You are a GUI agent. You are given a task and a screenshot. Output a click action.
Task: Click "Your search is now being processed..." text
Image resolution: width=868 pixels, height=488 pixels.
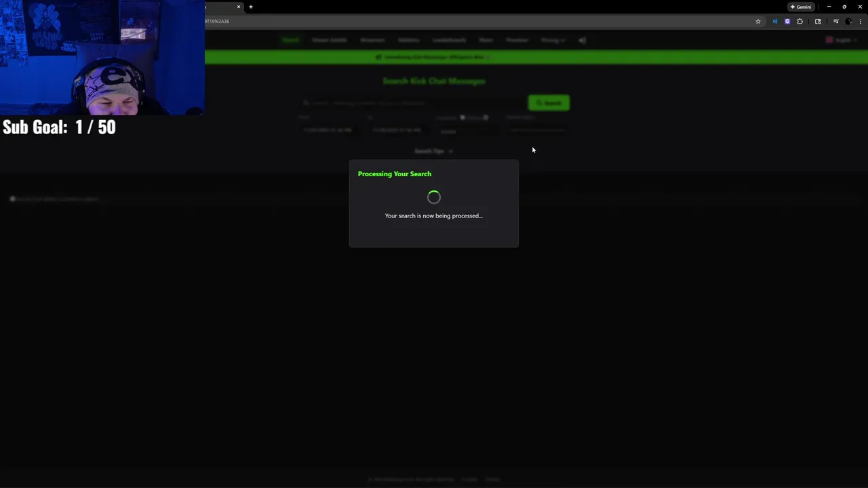tap(434, 216)
